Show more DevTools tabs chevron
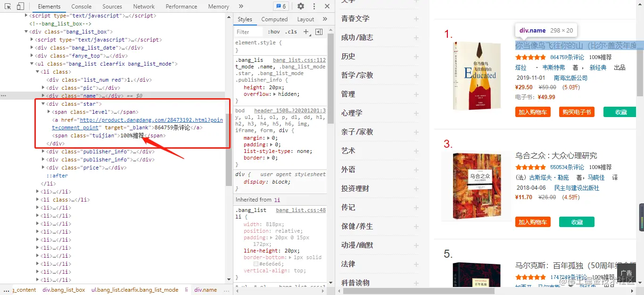The width and height of the screenshot is (644, 295). tap(241, 7)
